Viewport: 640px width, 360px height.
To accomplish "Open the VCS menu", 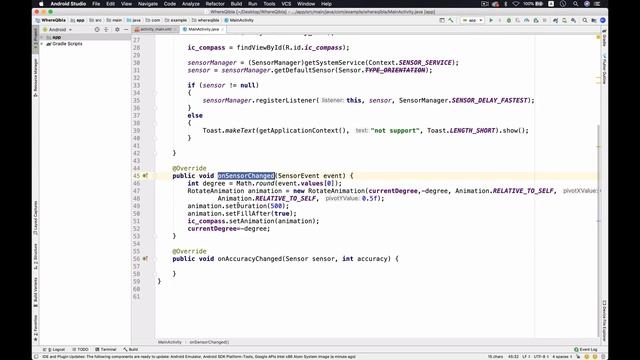I will pyautogui.click(x=286, y=4).
